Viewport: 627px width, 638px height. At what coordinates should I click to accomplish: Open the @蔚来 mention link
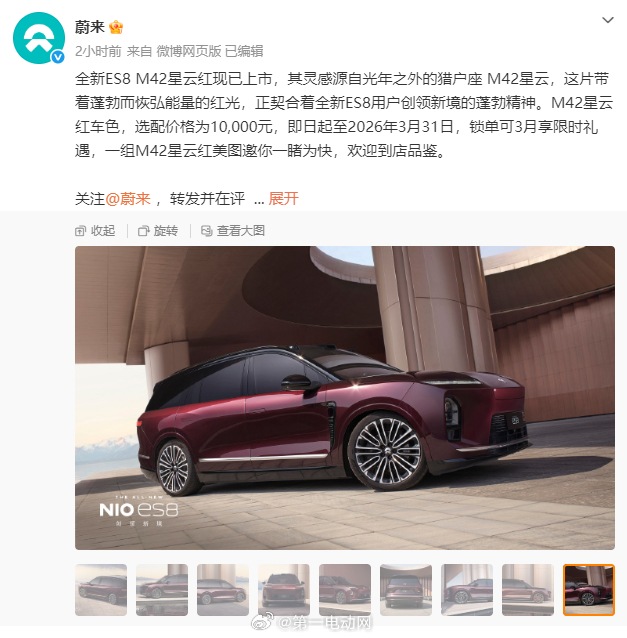tap(128, 199)
